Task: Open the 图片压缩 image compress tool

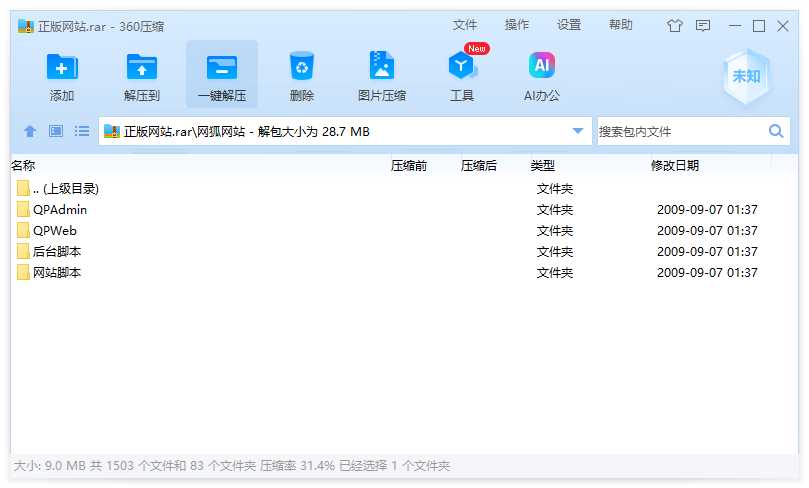Action: click(382, 66)
